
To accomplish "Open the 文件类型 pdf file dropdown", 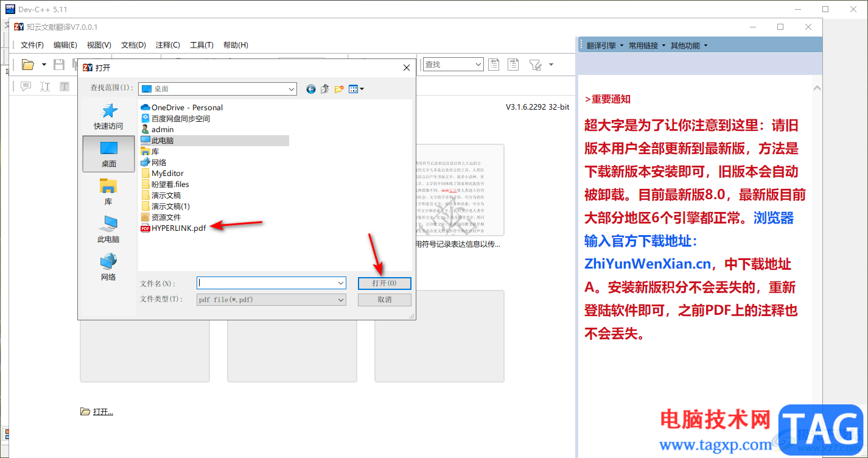I will pyautogui.click(x=271, y=300).
